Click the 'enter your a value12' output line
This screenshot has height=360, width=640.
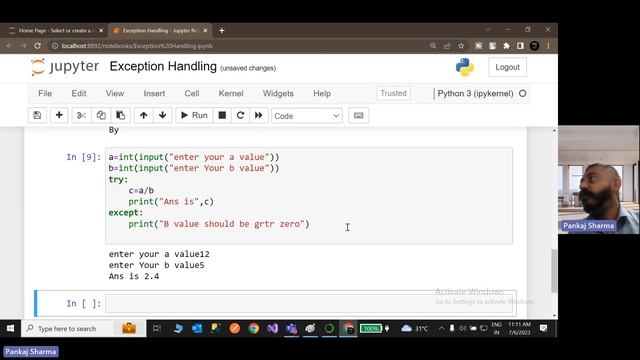(159, 254)
